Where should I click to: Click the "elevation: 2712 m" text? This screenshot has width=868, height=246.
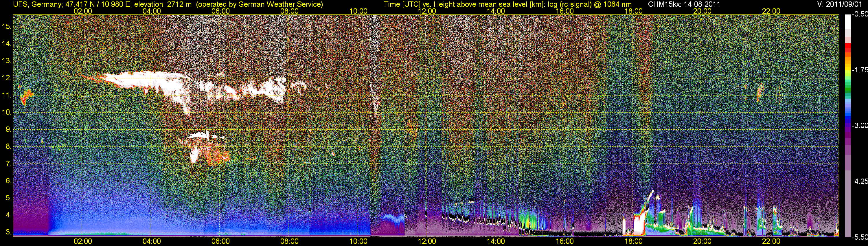pyautogui.click(x=163, y=4)
